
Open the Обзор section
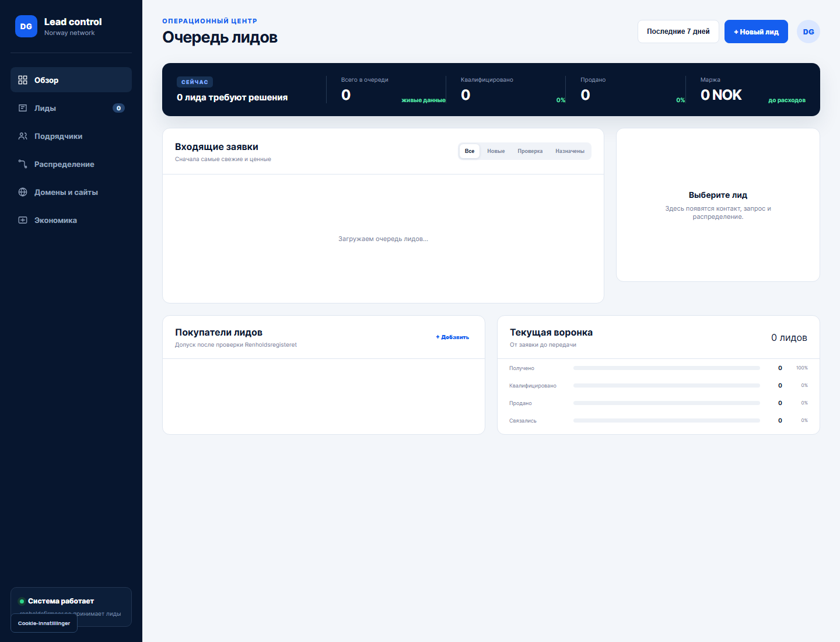(x=71, y=80)
